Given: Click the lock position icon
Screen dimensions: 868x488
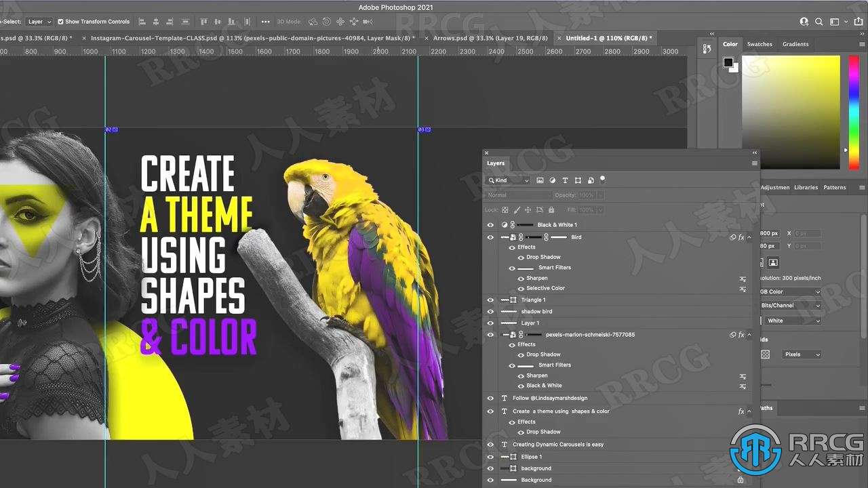Looking at the screenshot, I should [x=528, y=210].
